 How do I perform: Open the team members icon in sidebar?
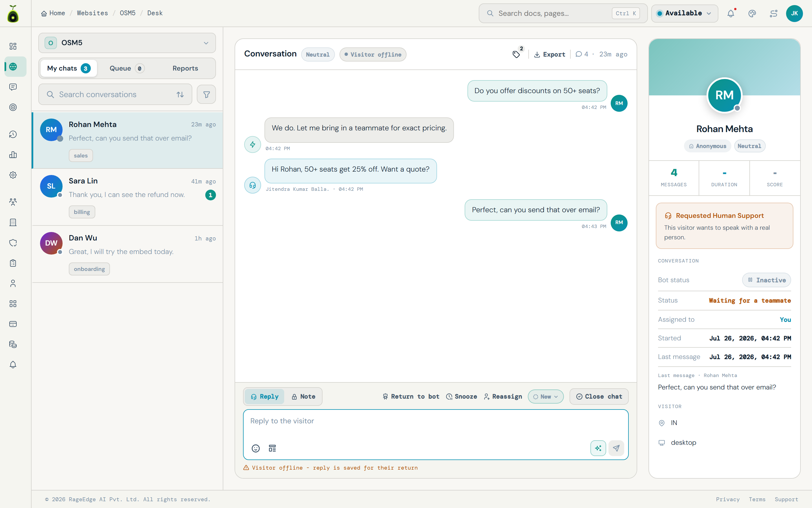(x=13, y=202)
